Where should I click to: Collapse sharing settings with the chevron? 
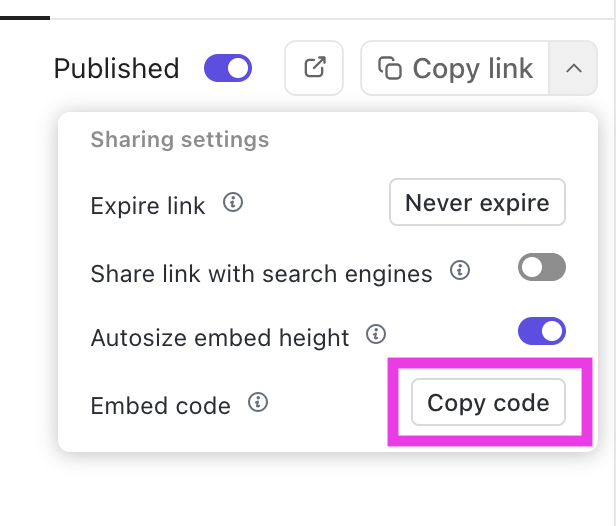point(573,68)
